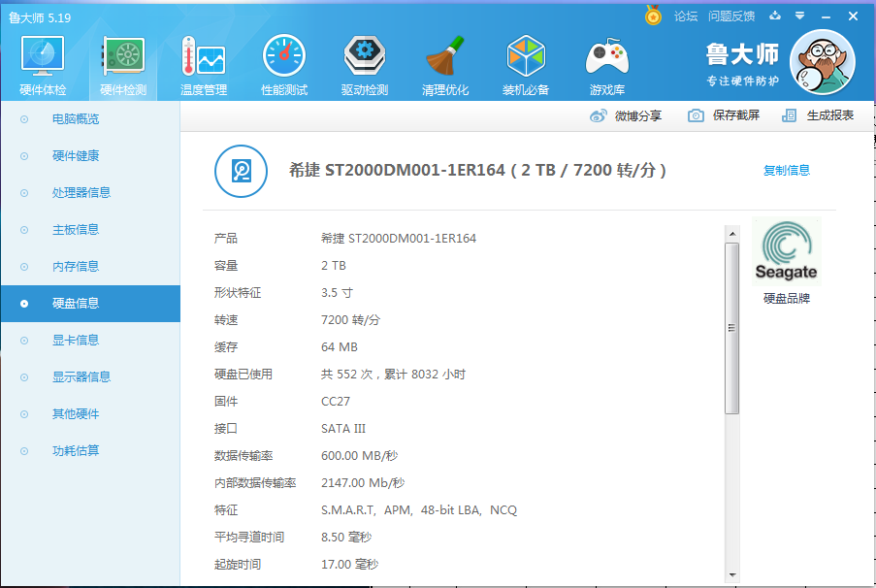Select 硬盘信息 in sidebar
This screenshot has width=876, height=588.
point(90,304)
